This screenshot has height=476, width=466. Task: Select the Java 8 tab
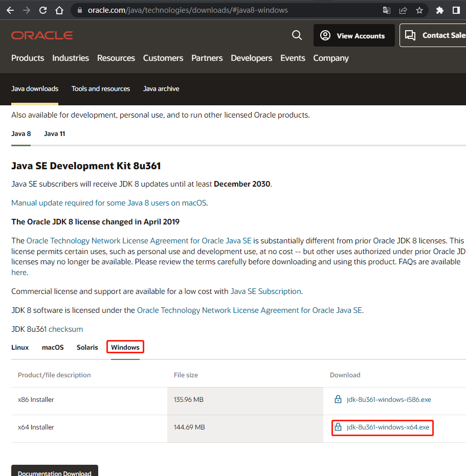[x=21, y=134]
